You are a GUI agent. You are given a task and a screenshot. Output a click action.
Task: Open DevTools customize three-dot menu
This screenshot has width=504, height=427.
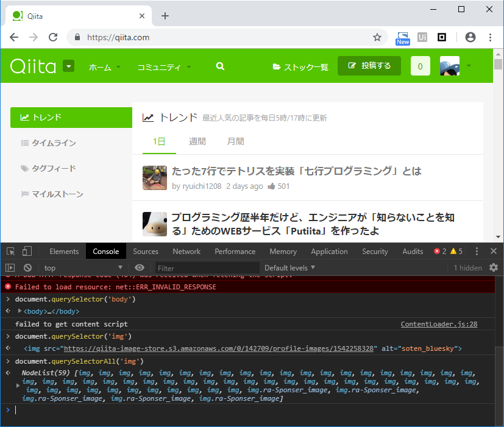[x=477, y=251]
